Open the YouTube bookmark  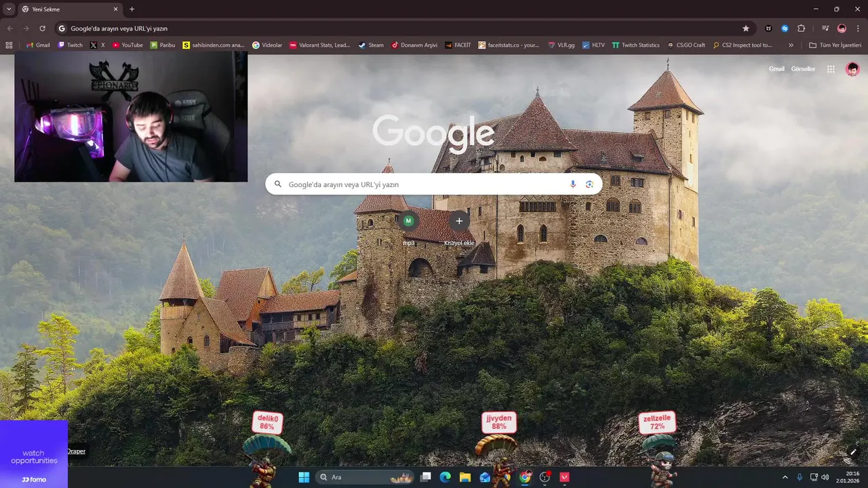click(127, 45)
